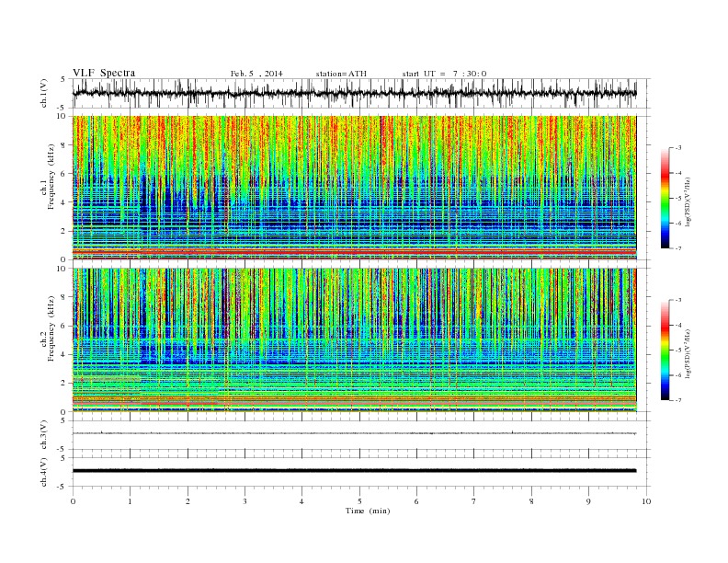Screen dimensions: 728x563
Task: Click the "2" frequency tick of ch.2 spectrogram
Action: click(x=64, y=384)
